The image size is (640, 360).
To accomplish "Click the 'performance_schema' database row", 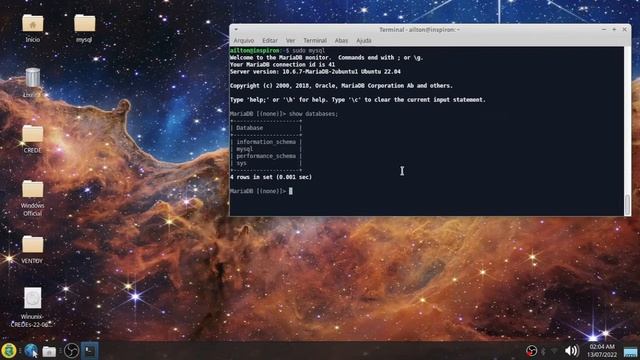I will (266, 156).
